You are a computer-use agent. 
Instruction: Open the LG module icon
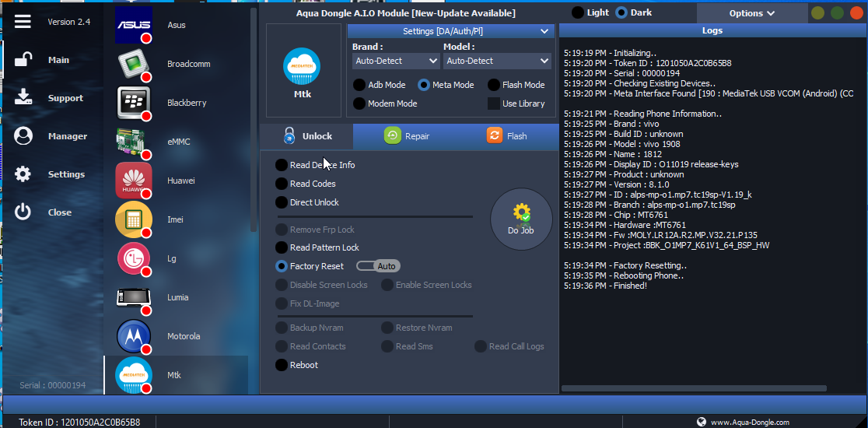(x=133, y=258)
